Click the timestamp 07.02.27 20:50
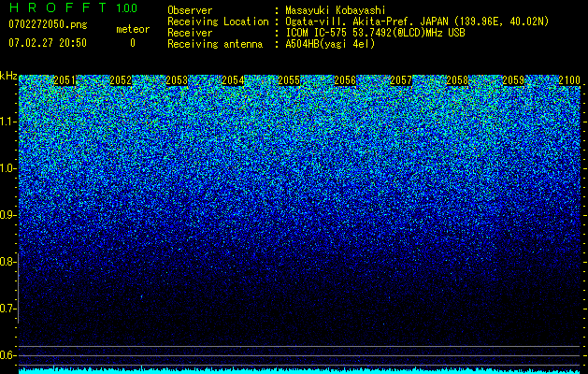588x374 pixels. pos(48,43)
